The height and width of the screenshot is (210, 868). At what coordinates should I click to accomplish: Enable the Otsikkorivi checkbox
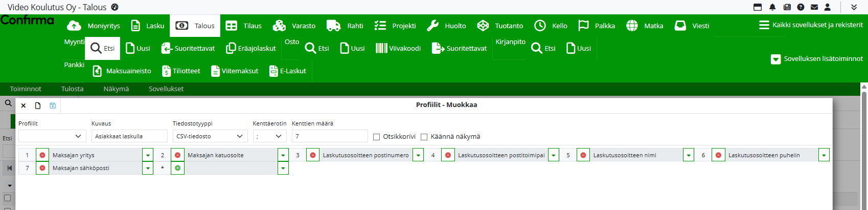377,137
